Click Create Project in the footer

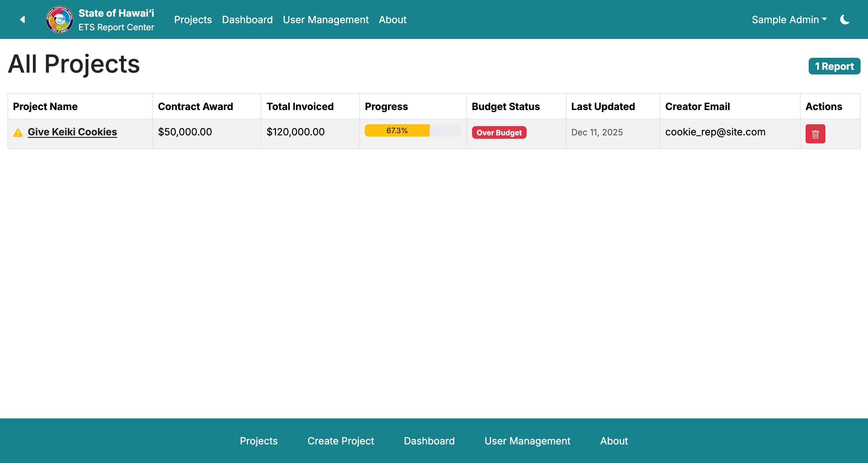[x=341, y=441]
